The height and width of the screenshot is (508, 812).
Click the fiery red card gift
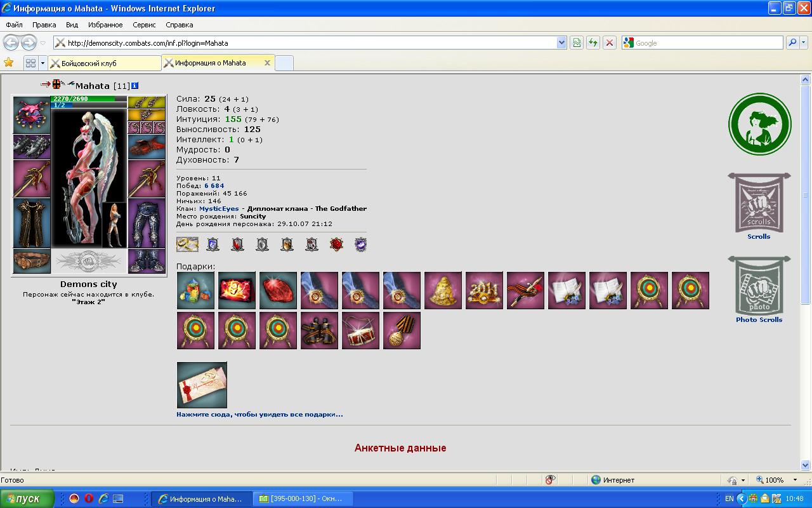(x=237, y=291)
